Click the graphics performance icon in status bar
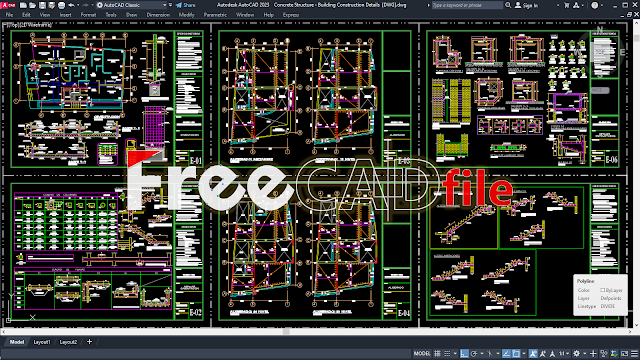Screen dimensions: 640x360 [614, 354]
